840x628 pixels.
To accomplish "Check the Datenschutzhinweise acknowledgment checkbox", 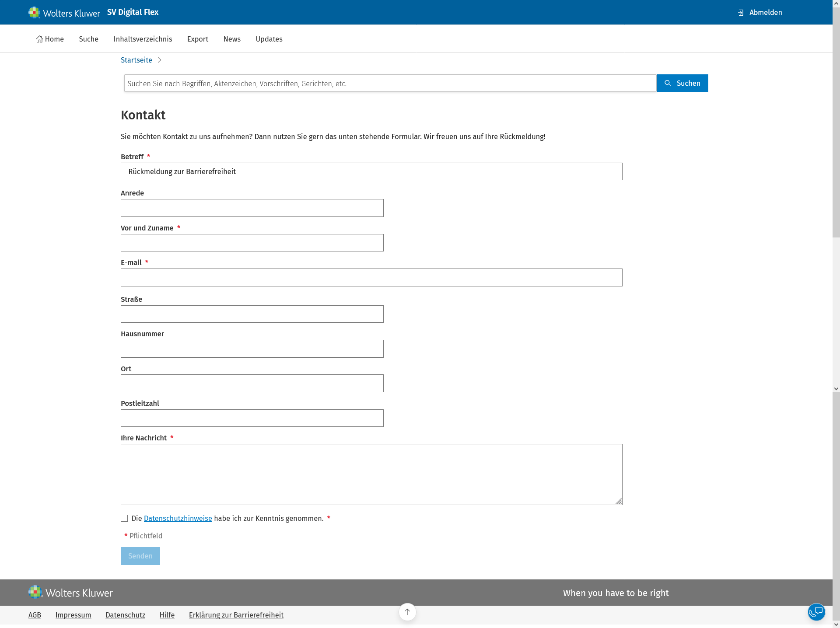I will 124,518.
